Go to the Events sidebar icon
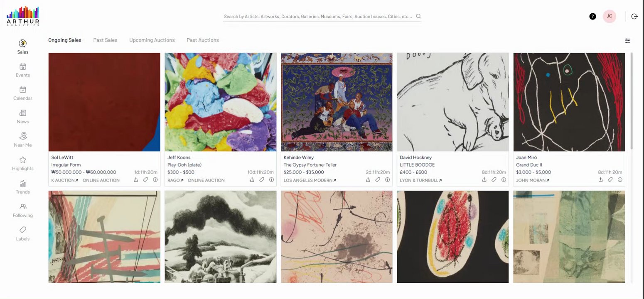Screen dimensions: 644x299 [23, 66]
